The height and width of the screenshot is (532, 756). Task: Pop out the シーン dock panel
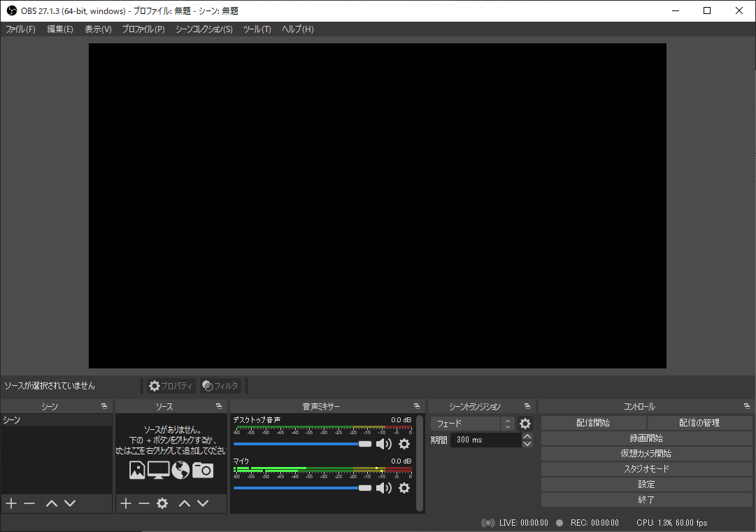click(104, 406)
